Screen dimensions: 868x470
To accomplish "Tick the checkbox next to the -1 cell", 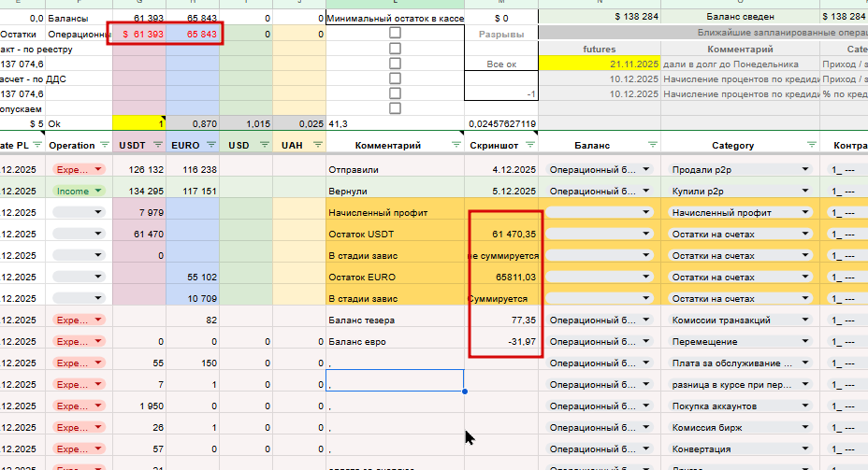I will [395, 93].
